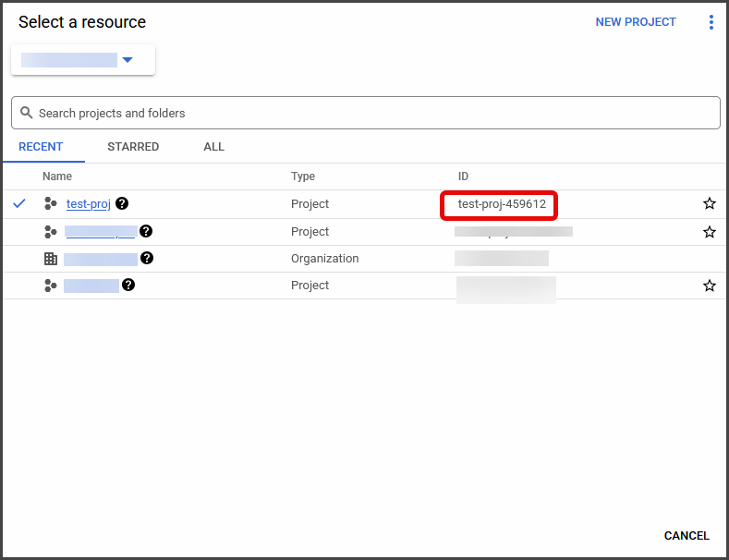Select the RECENT tab
Viewport: 729px width, 560px height.
click(41, 147)
